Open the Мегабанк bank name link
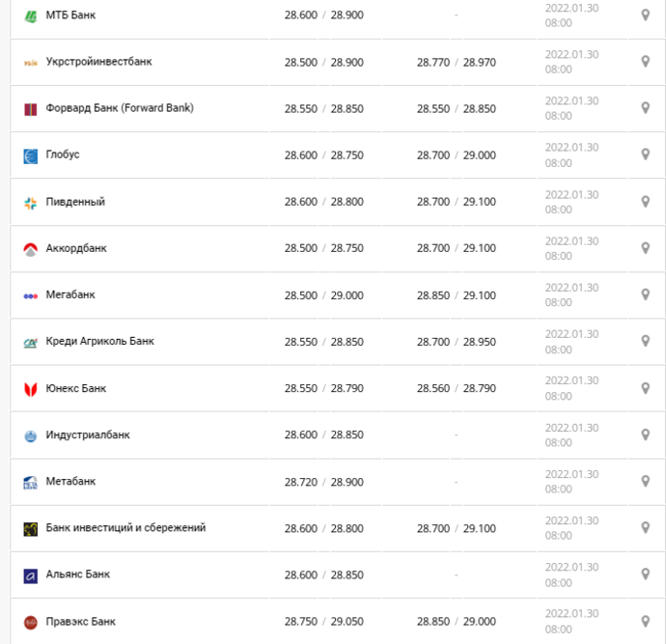Screen dimensions: 666x644 (70, 295)
